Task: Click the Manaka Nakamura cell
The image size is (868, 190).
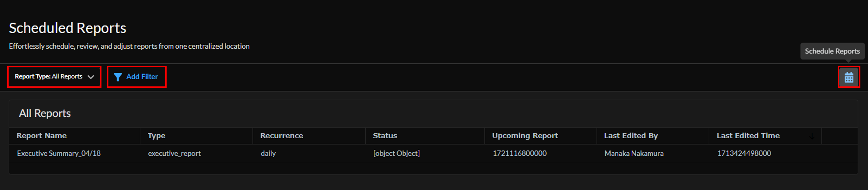Action: [633, 153]
